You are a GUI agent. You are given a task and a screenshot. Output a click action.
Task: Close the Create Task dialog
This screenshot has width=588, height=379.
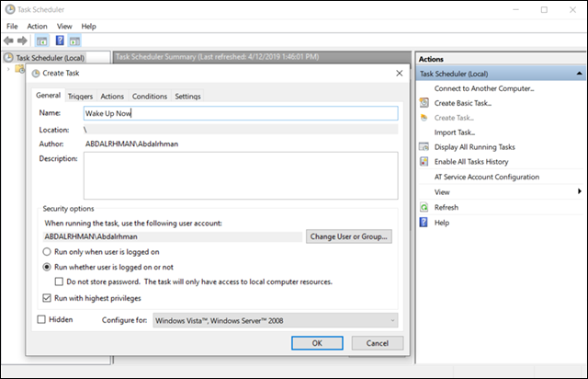pos(400,74)
